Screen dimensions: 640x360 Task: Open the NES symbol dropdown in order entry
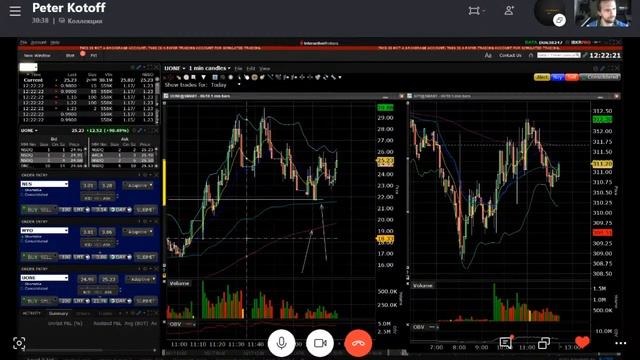(x=44, y=184)
